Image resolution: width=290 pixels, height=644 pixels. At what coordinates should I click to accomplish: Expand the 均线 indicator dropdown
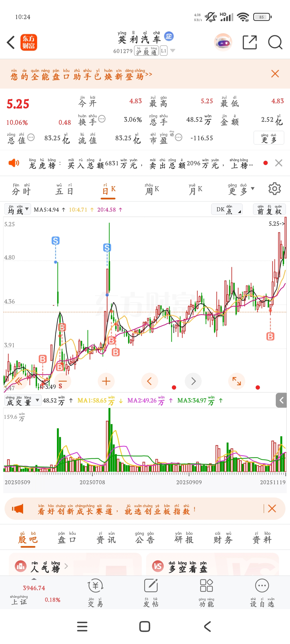[18, 209]
